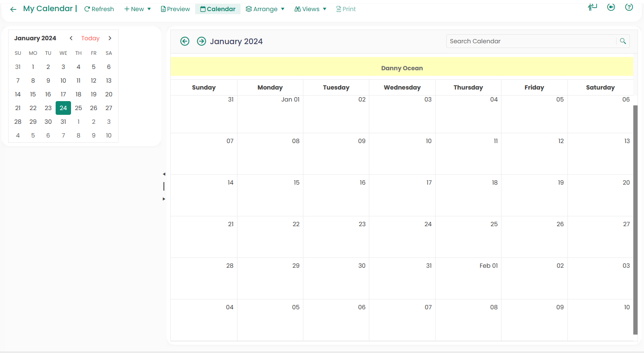Open the Views dropdown
This screenshot has width=644, height=353.
(310, 9)
